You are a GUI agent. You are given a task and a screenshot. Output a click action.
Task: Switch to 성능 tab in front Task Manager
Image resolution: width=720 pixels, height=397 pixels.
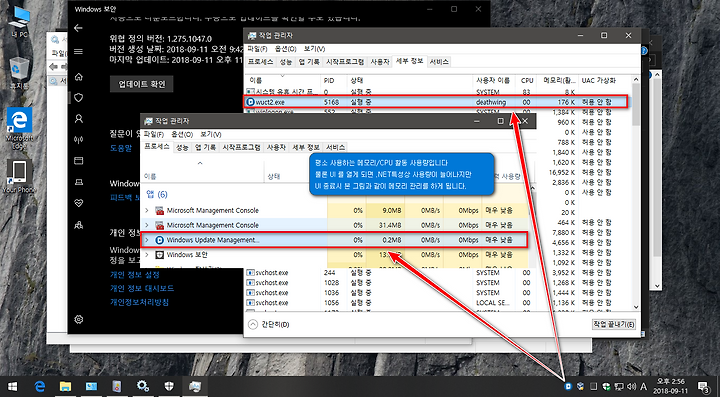pos(182,147)
